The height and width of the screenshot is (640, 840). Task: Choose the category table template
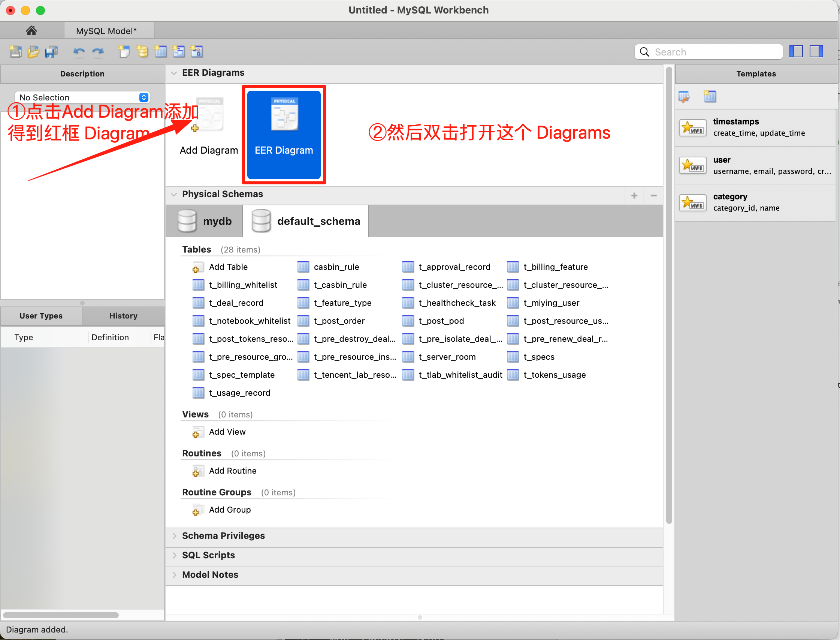click(x=756, y=203)
